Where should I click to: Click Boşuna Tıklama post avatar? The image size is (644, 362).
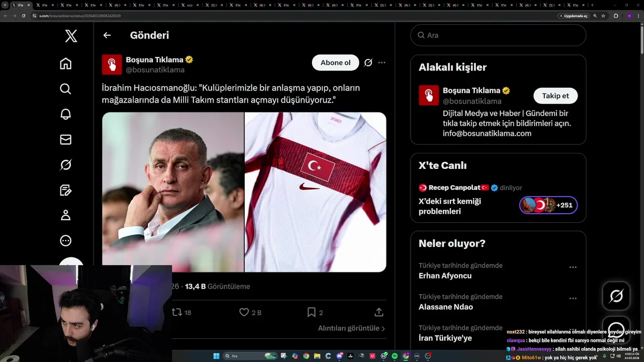(112, 64)
